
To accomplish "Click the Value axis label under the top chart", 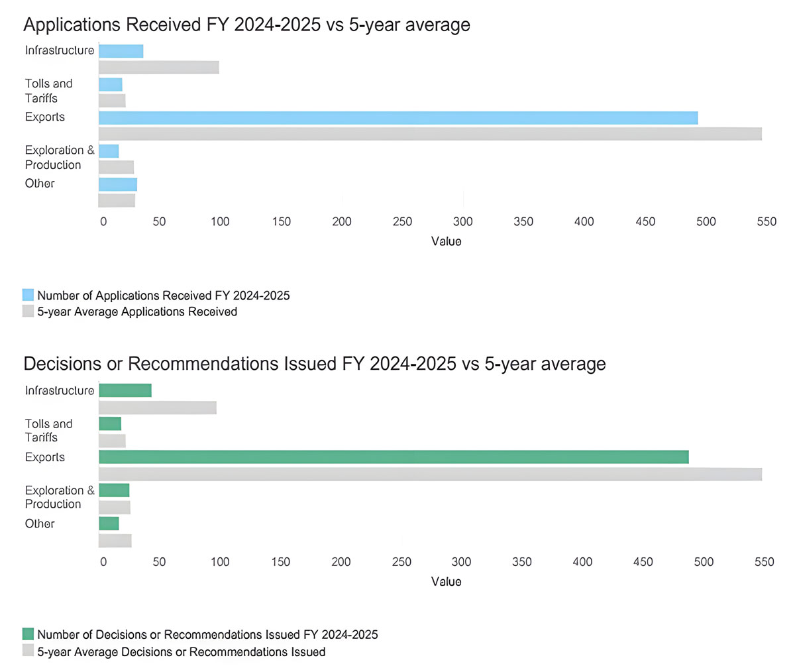I will coord(447,241).
